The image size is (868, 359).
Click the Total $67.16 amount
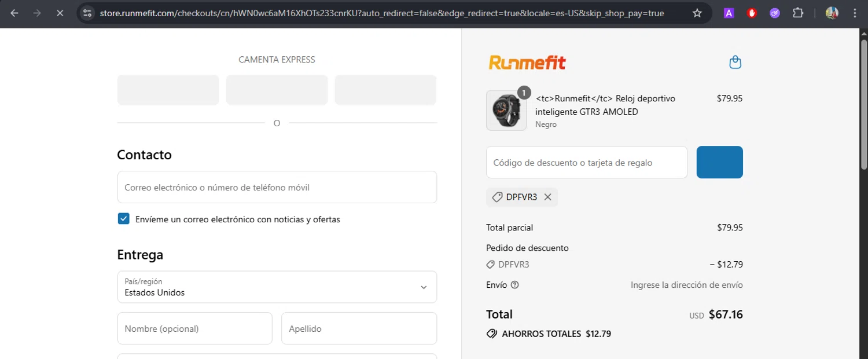coord(726,314)
